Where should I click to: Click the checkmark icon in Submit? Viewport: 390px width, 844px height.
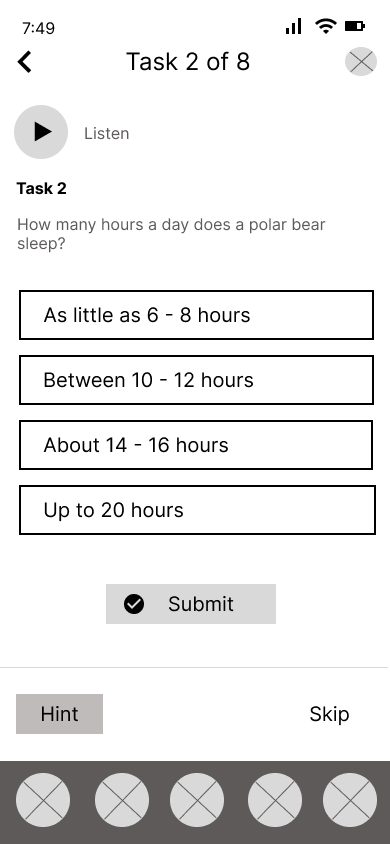(x=134, y=604)
